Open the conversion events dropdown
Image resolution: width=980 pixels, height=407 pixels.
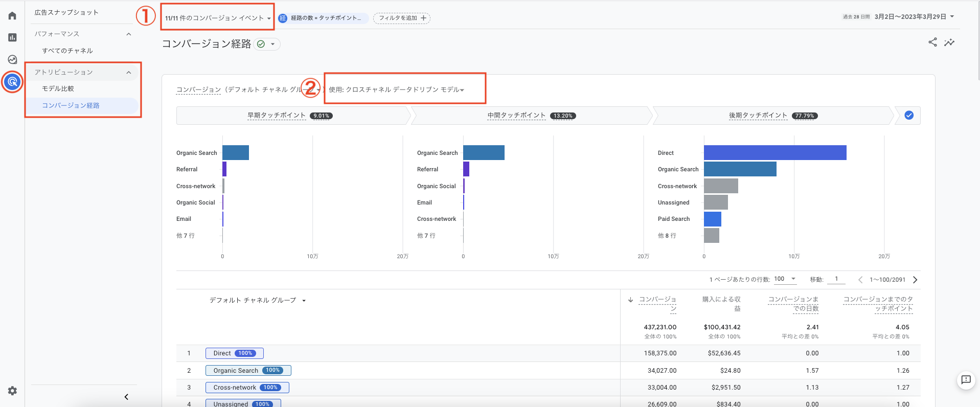click(218, 18)
